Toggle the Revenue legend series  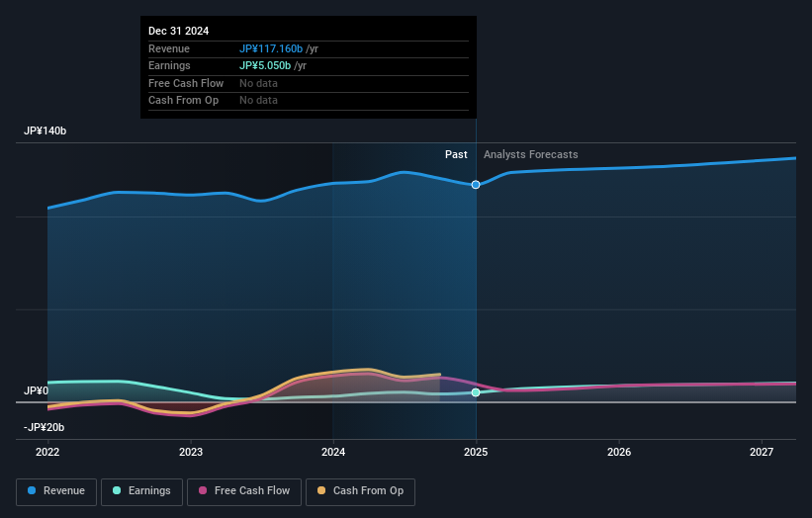(x=56, y=491)
